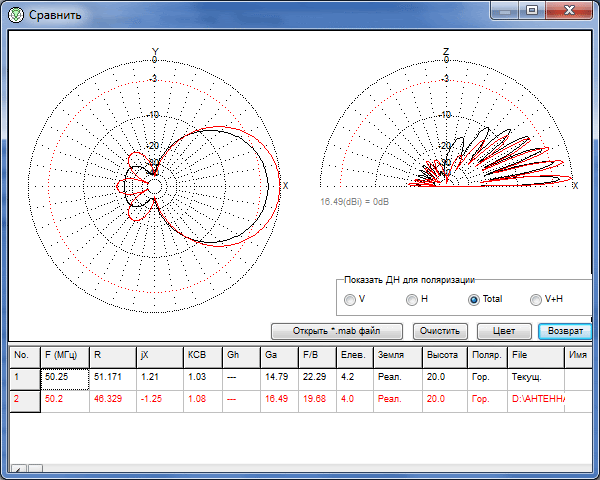The image size is (600, 480).
Task: Click the minimize window button
Action: (x=505, y=10)
